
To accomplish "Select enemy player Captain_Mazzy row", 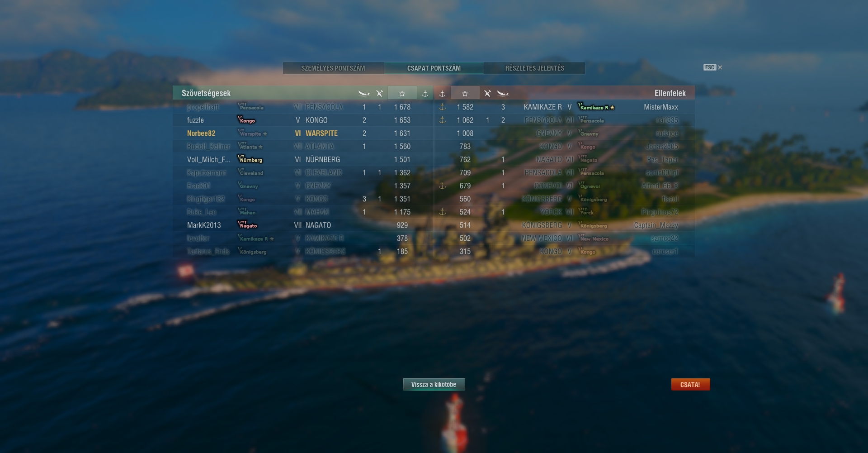I will tap(564, 225).
